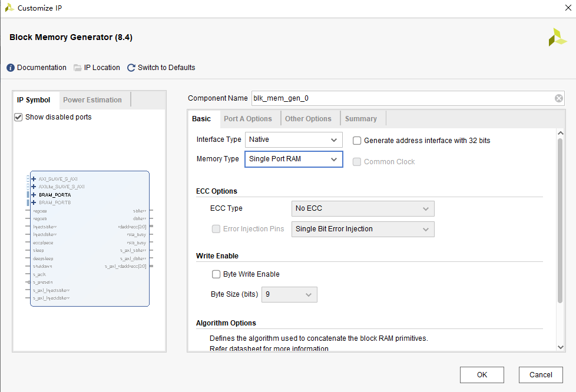Click the shutdown port label
This screenshot has height=392, width=576.
point(42,266)
